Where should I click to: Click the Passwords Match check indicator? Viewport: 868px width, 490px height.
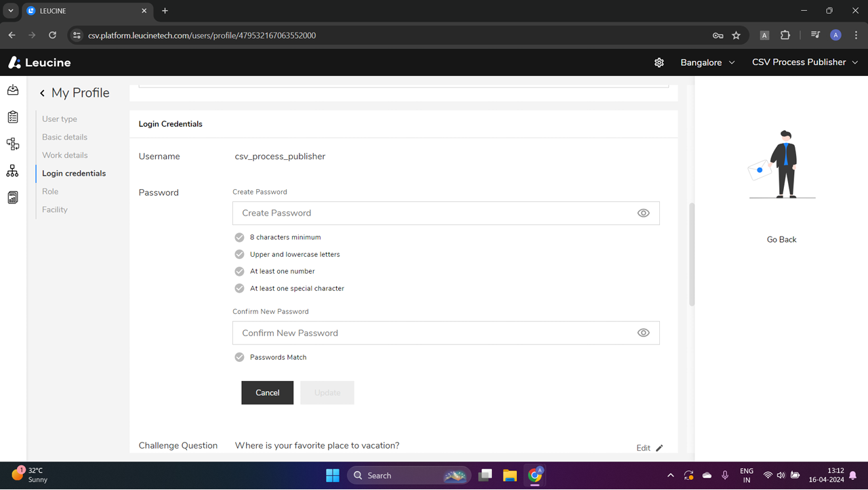(239, 356)
